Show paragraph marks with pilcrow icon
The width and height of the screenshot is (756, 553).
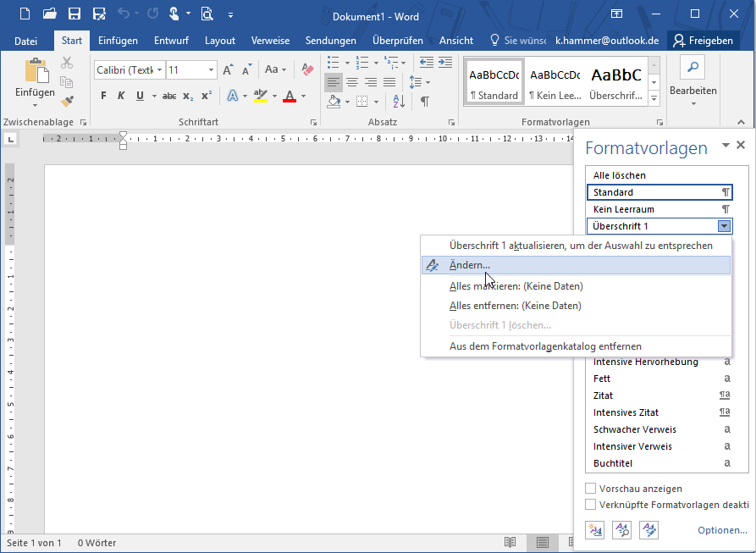click(x=424, y=102)
